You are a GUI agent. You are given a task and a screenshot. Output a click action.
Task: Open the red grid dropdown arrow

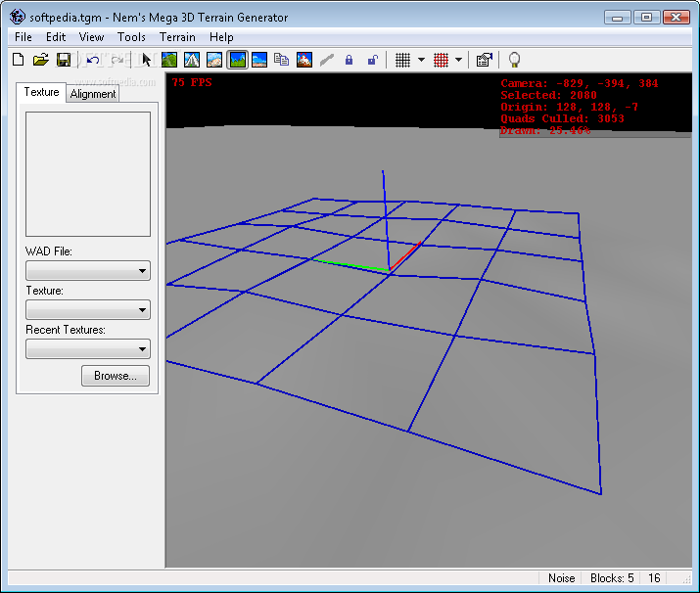[x=458, y=60]
